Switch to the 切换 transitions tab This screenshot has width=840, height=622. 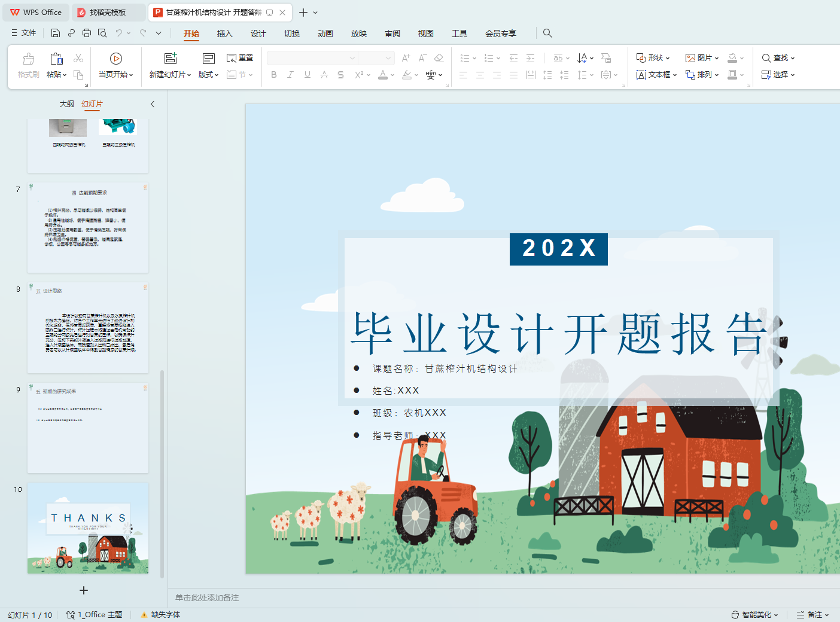click(x=291, y=33)
